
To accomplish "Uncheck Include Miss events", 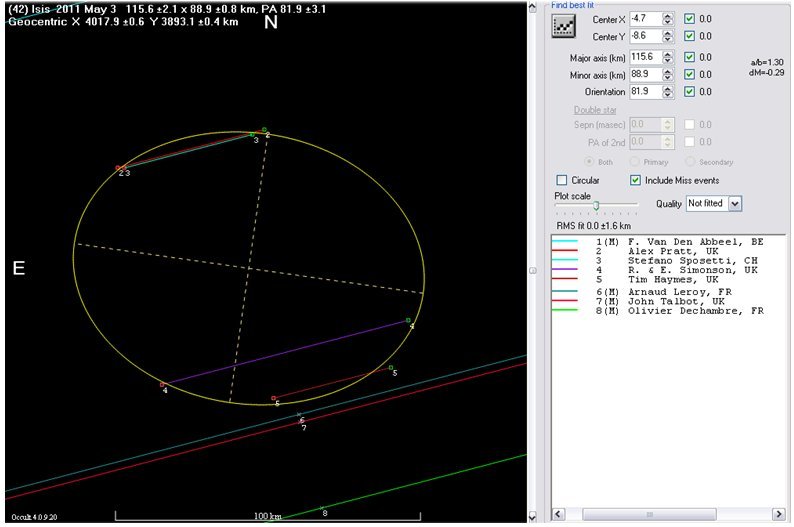I will (x=636, y=180).
